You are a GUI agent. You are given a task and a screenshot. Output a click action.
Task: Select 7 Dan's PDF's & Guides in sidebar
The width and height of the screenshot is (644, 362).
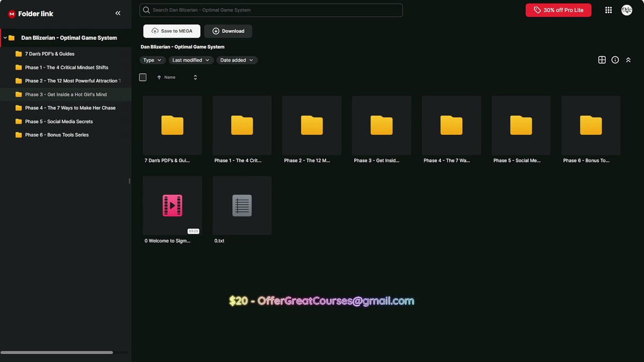click(x=65, y=54)
